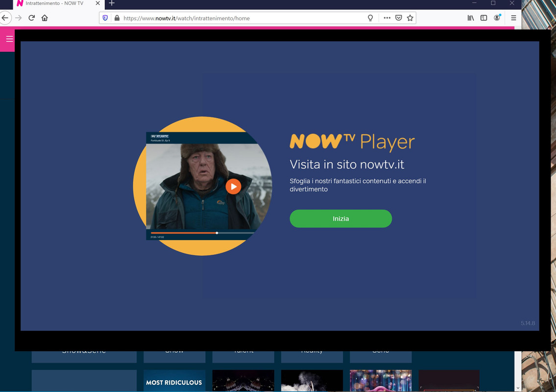Minimize the Firefox window

(x=474, y=3)
